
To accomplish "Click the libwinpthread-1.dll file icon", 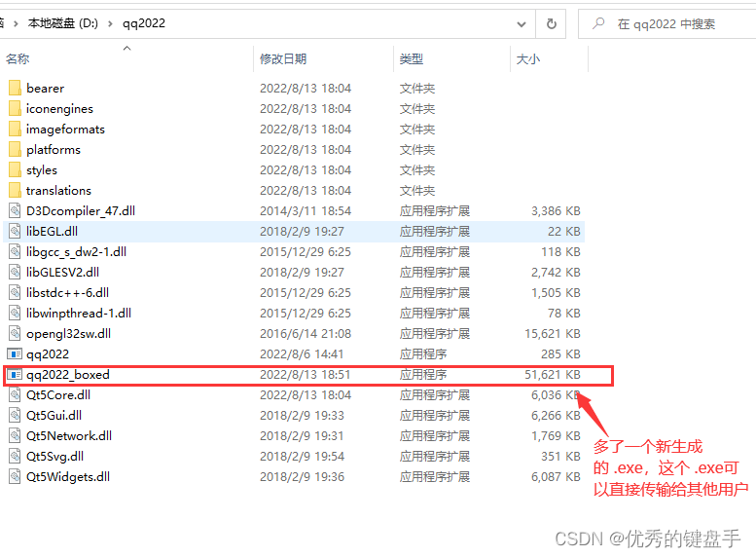I will click(15, 313).
